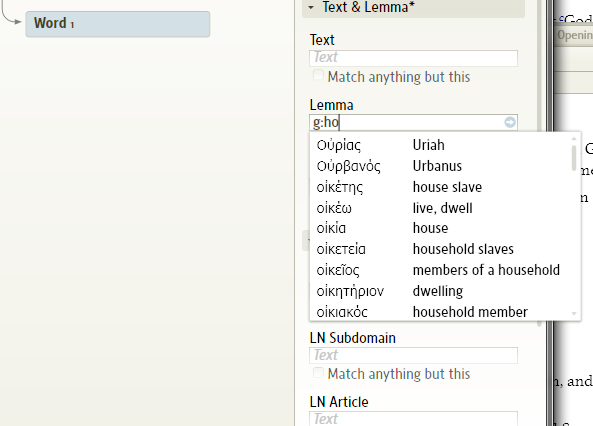The image size is (593, 426).
Task: Click into the LN Subdomain text field
Action: tap(413, 356)
